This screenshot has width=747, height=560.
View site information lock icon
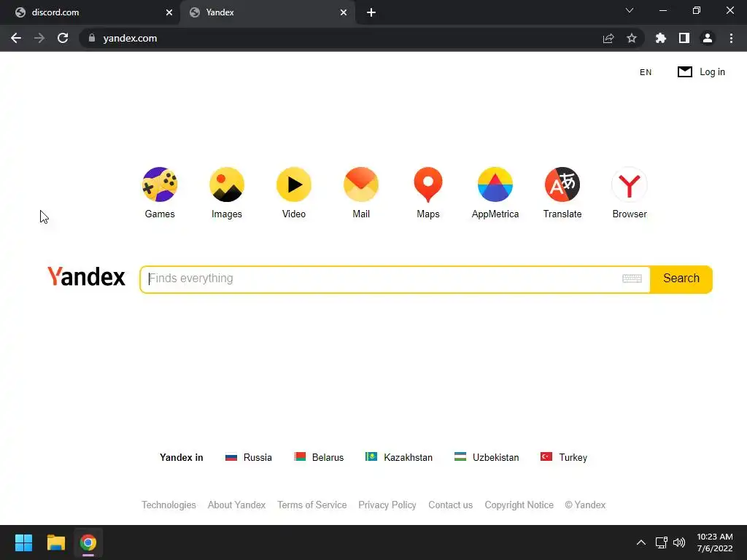click(x=92, y=38)
